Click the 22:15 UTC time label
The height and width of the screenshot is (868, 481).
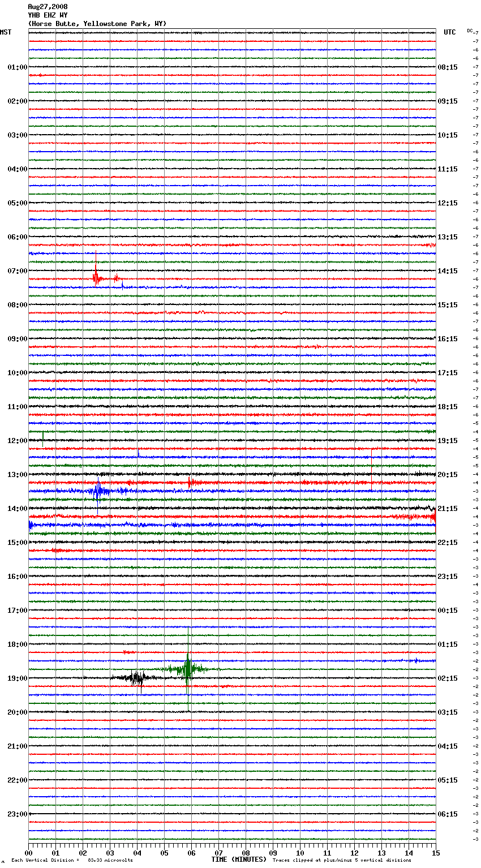coord(448,543)
